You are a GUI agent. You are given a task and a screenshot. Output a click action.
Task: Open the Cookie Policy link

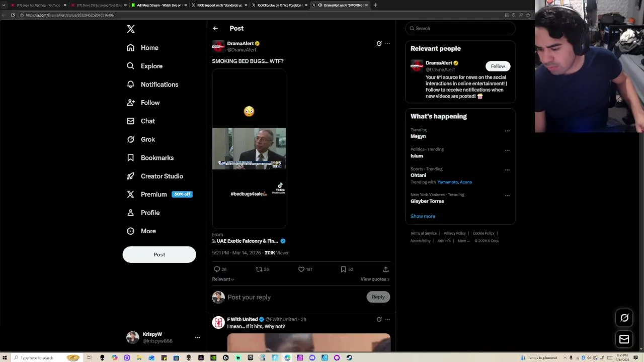point(484,233)
